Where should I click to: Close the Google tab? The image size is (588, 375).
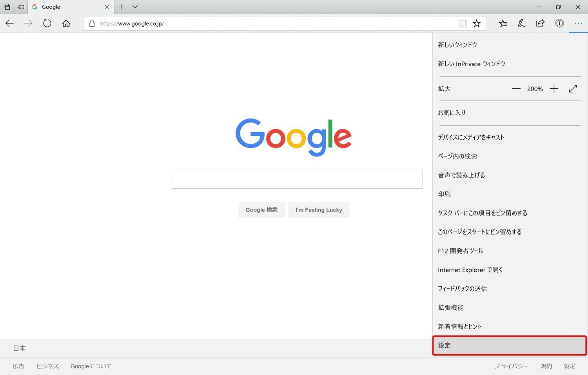107,7
